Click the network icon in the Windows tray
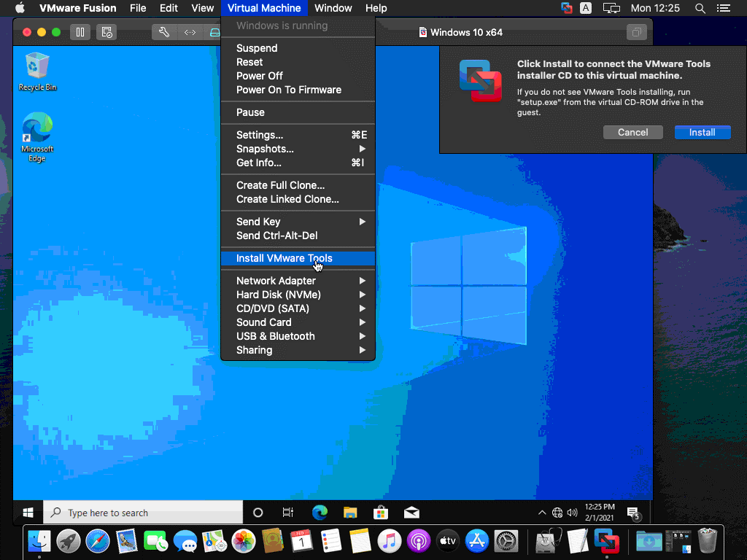747x560 pixels. pyautogui.click(x=557, y=512)
